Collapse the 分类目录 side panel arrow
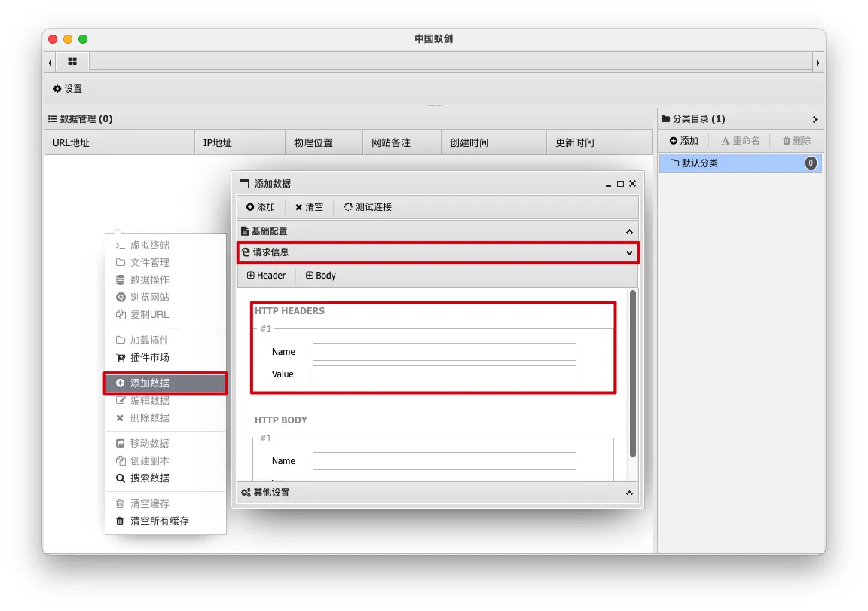The width and height of the screenshot is (868, 611). [815, 119]
